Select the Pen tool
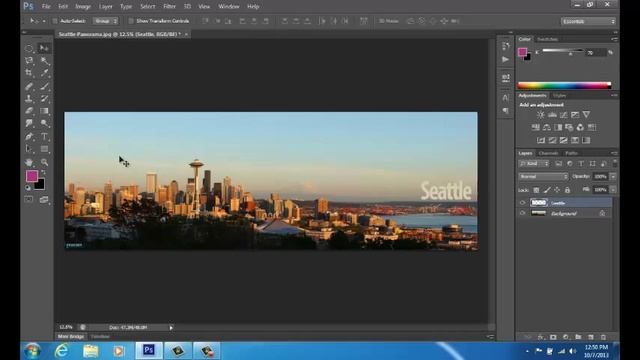 pos(29,136)
